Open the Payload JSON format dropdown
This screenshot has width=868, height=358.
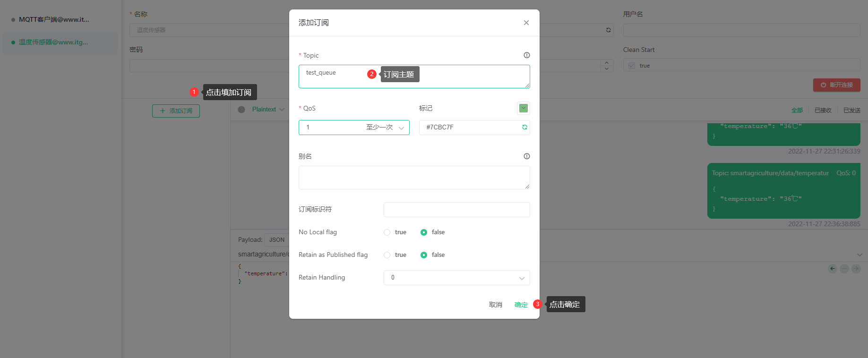click(277, 240)
